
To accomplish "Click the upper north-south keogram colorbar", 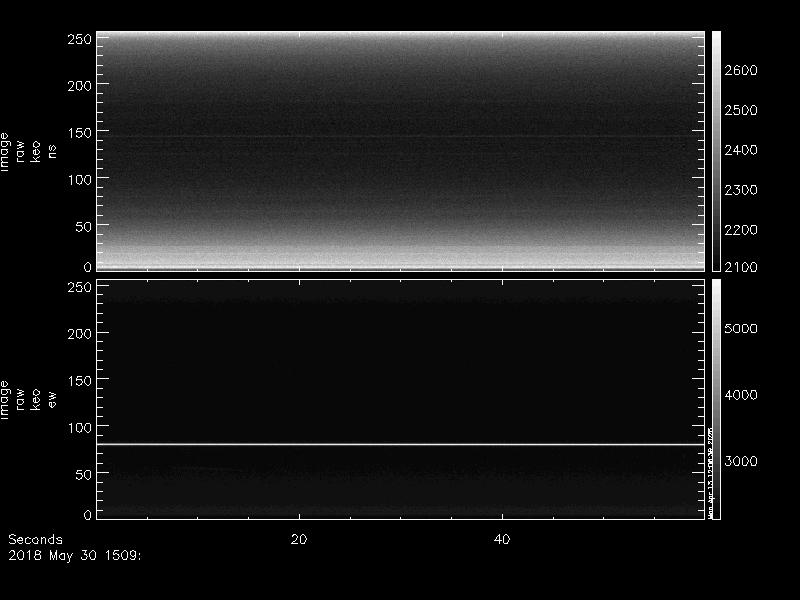I will click(x=716, y=150).
